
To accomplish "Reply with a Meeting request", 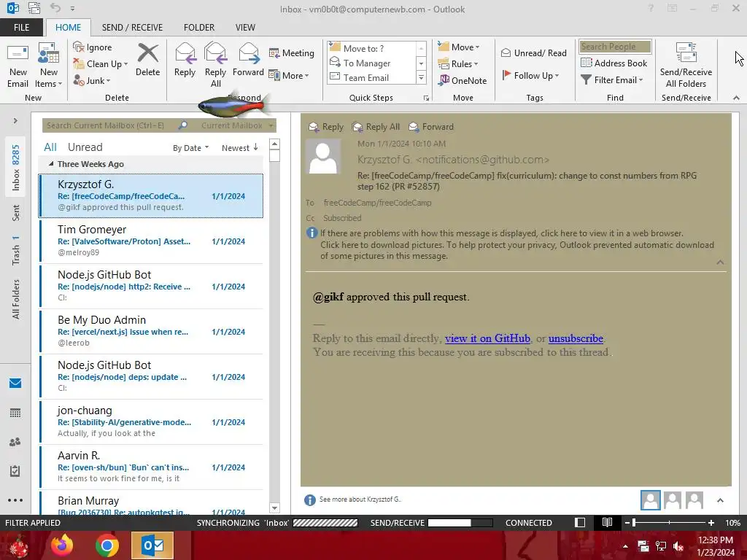I will tap(292, 52).
